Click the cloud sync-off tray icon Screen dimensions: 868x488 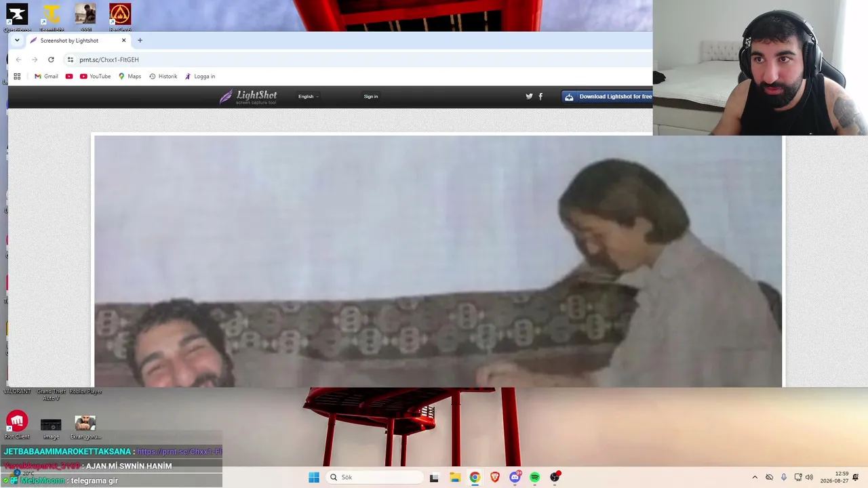(x=769, y=477)
